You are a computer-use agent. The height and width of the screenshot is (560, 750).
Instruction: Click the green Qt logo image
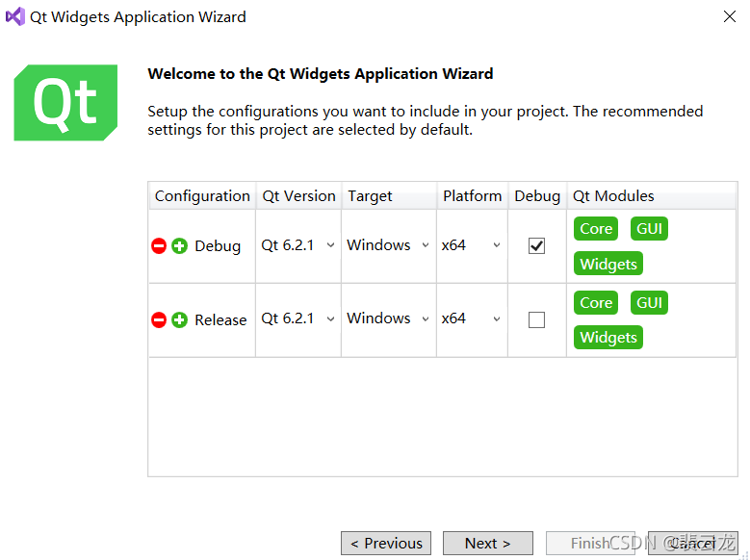coord(65,102)
